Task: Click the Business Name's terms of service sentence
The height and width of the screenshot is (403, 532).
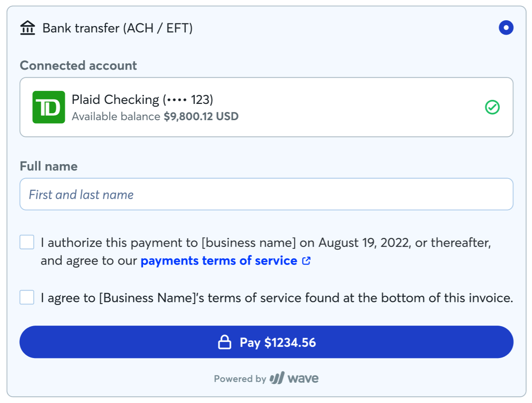Action: 277,298
